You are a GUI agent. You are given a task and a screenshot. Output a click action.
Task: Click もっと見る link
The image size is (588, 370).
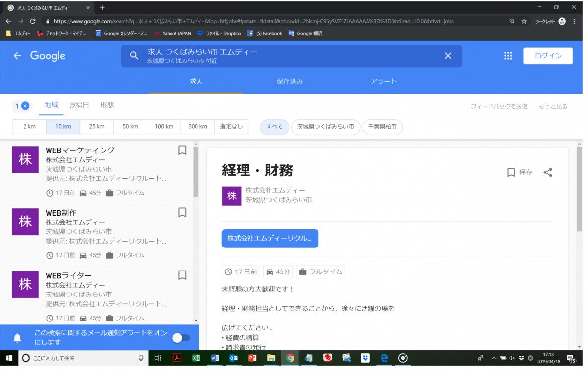(x=553, y=106)
